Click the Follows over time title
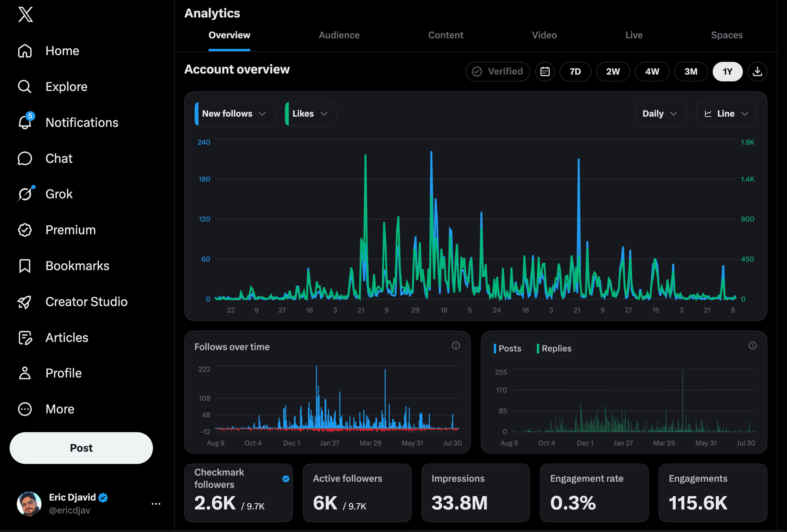The height and width of the screenshot is (532, 787). point(232,347)
